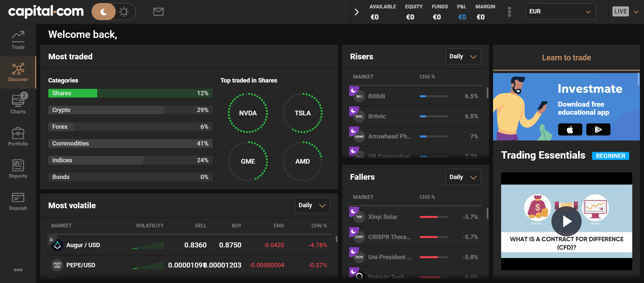The image size is (644, 283).
Task: Switch to light mode sun toggle
Action: pyautogui.click(x=124, y=12)
